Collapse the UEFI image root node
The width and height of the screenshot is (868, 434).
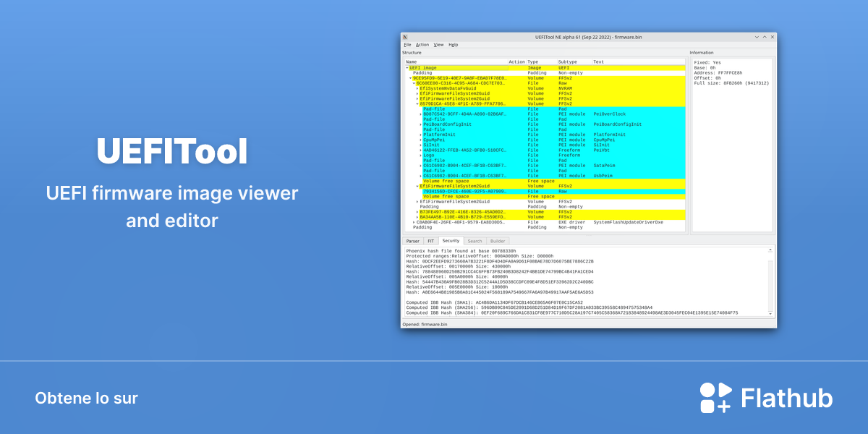tap(407, 68)
